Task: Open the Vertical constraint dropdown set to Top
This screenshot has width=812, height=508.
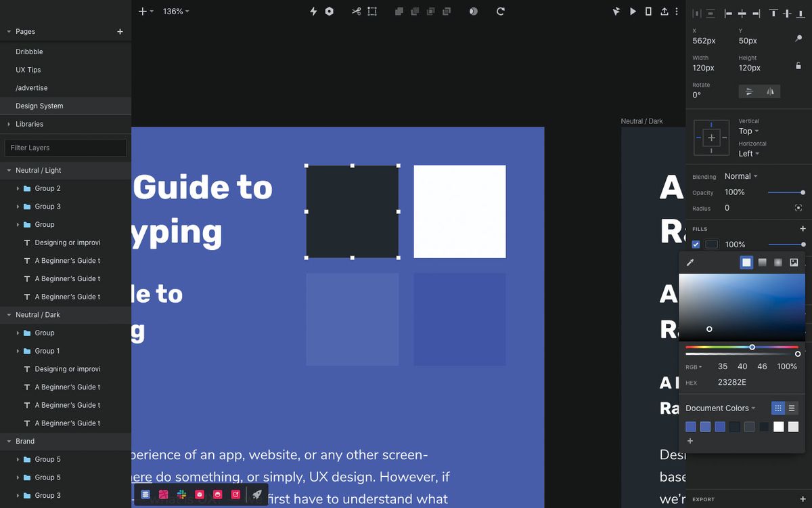Action: (748, 131)
